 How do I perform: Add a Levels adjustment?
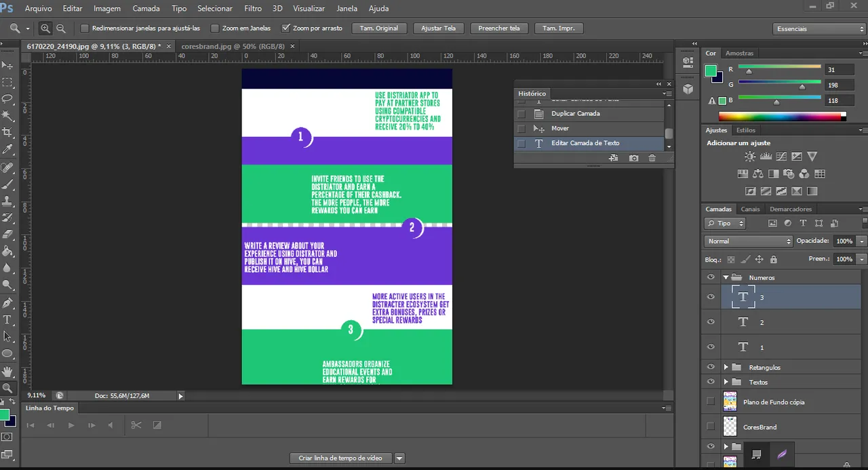point(765,157)
